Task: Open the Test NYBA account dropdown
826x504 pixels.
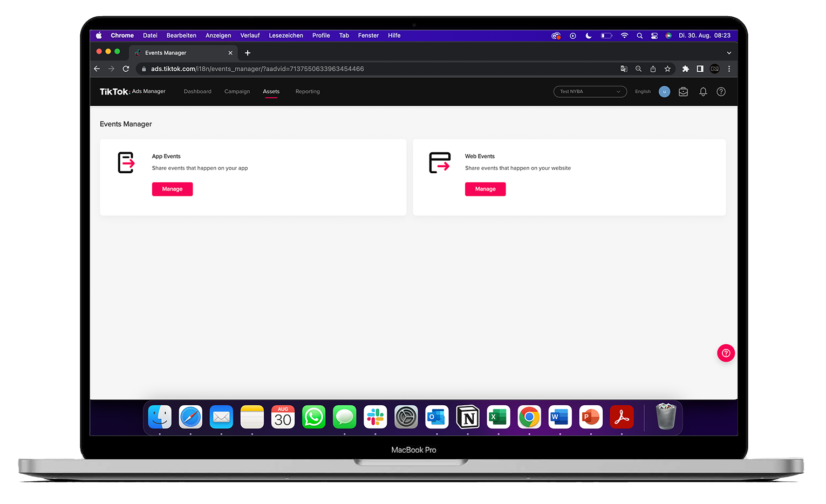Action: [590, 92]
